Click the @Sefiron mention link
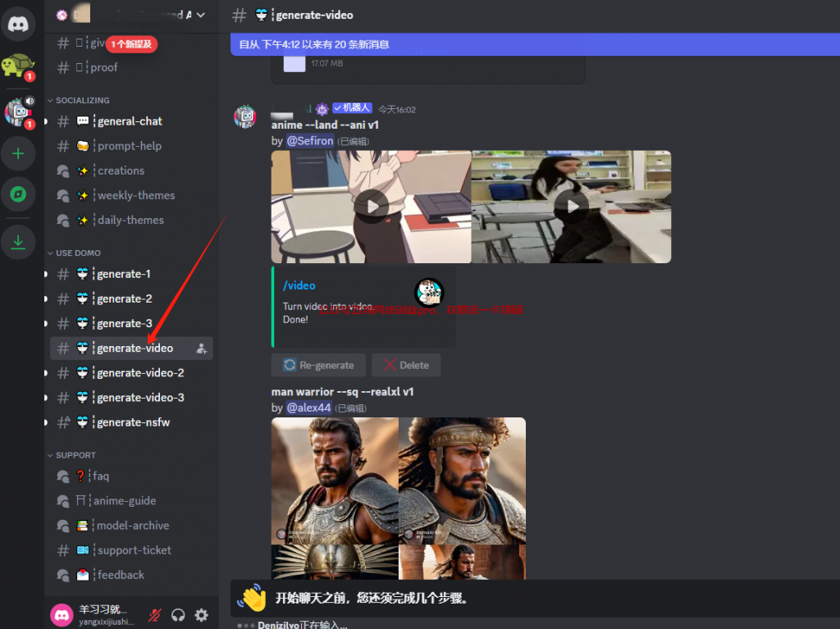This screenshot has width=840, height=629. [309, 141]
